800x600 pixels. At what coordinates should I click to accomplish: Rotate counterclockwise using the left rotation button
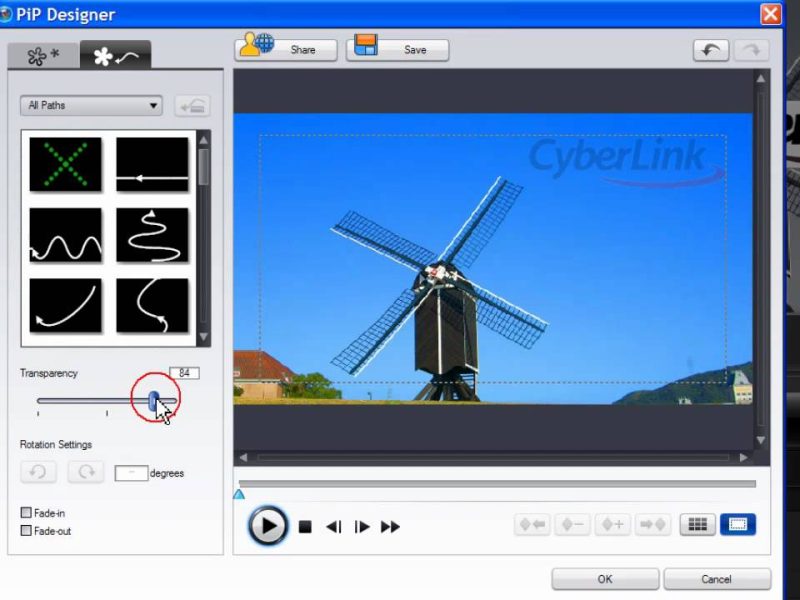click(x=38, y=472)
